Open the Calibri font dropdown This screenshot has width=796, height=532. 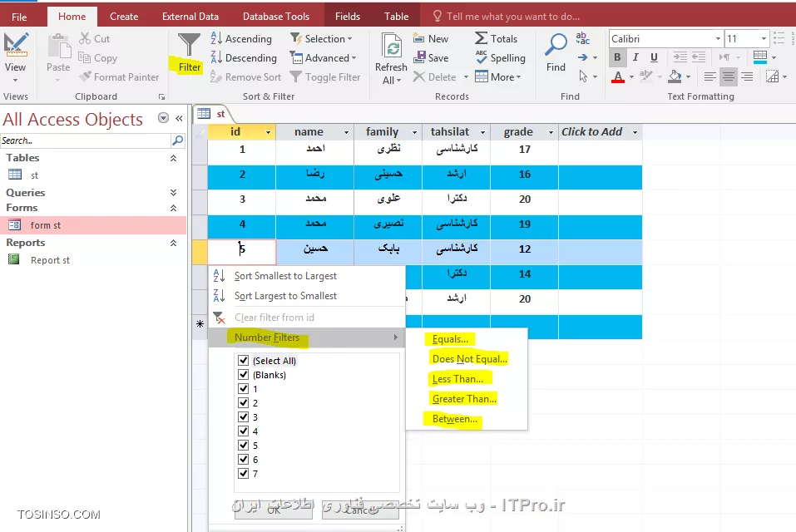point(719,37)
